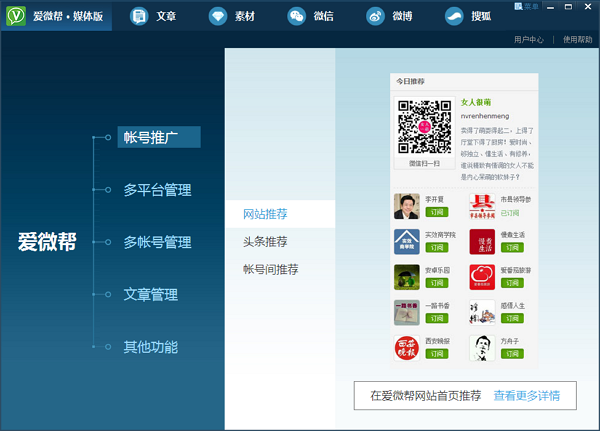Maximize the 爱微帮 window
The width and height of the screenshot is (600, 431).
[x=568, y=7]
